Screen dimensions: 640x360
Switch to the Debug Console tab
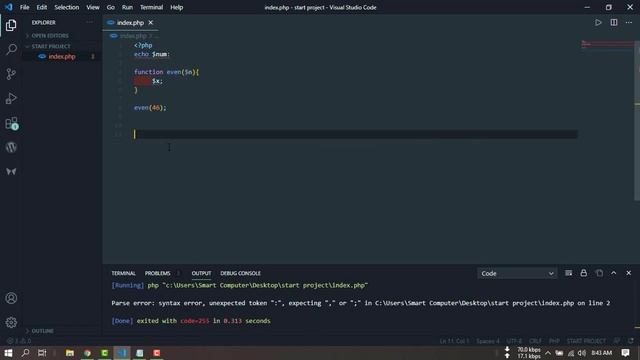pos(240,273)
